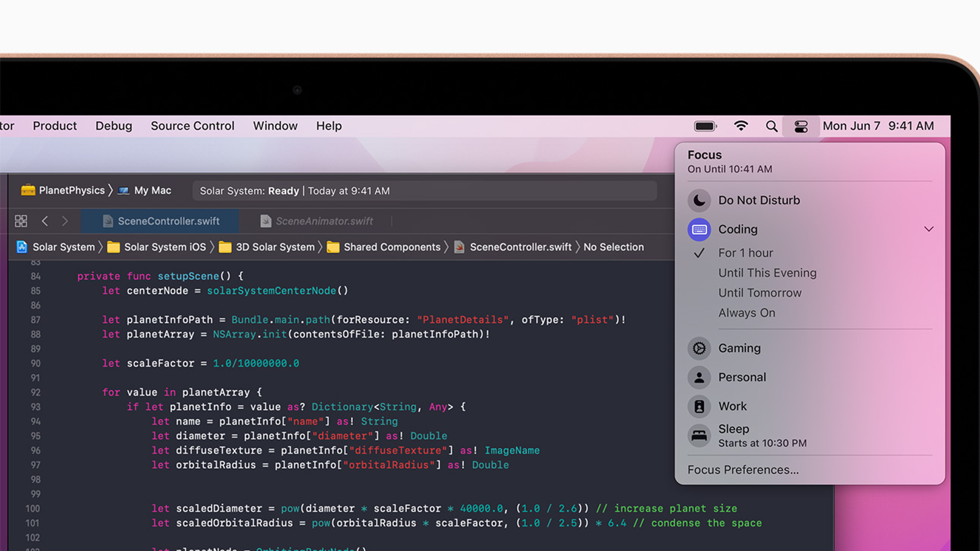The width and height of the screenshot is (980, 551).
Task: Enable the Personal focus icon
Action: coord(699,378)
